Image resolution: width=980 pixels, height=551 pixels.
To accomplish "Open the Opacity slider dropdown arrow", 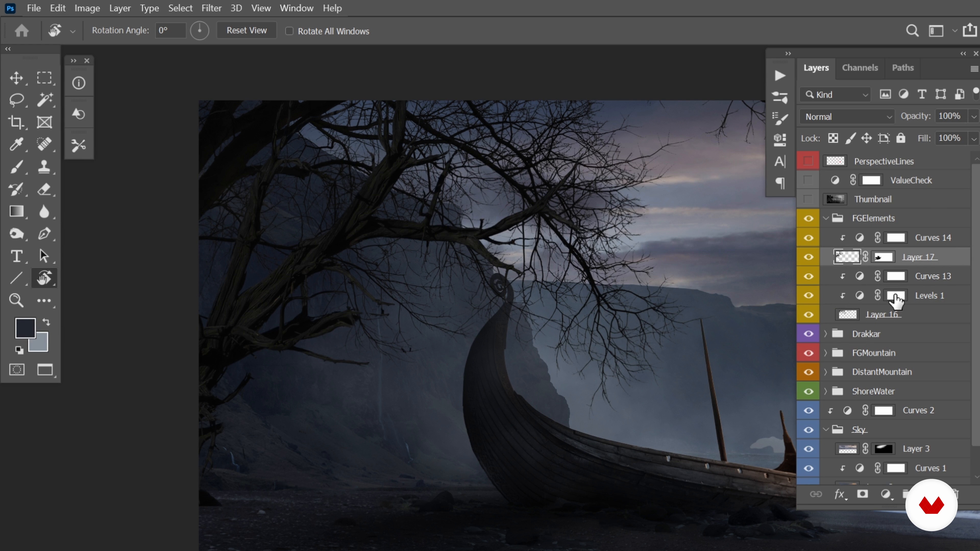I will (974, 117).
